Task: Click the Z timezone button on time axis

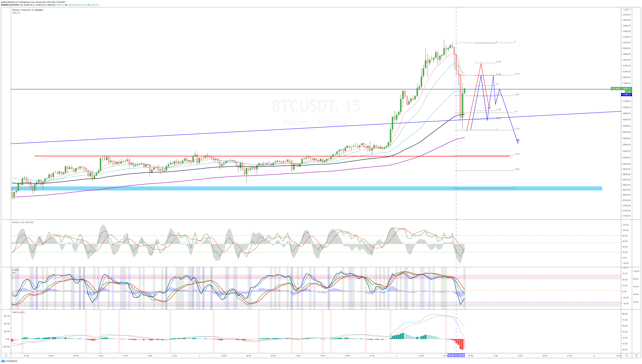Action: click(6, 355)
